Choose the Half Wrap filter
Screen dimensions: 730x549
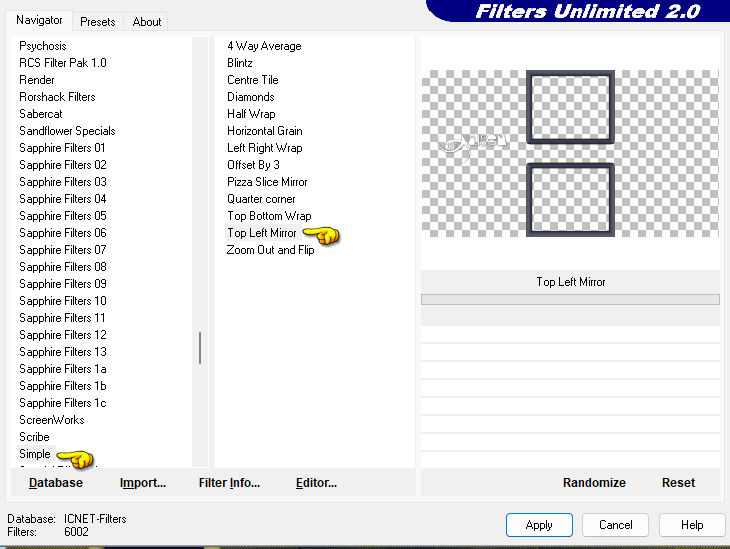[x=251, y=114]
